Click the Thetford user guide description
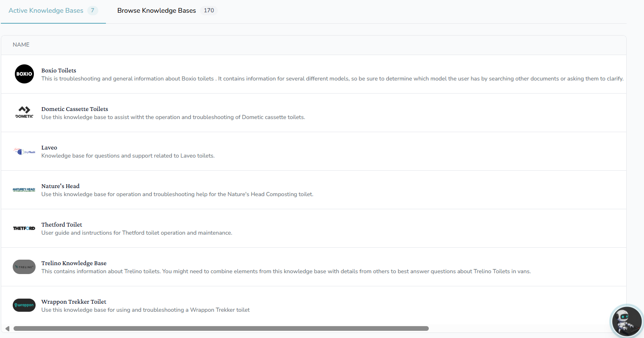Viewport: 644px width, 338px height. point(137,233)
